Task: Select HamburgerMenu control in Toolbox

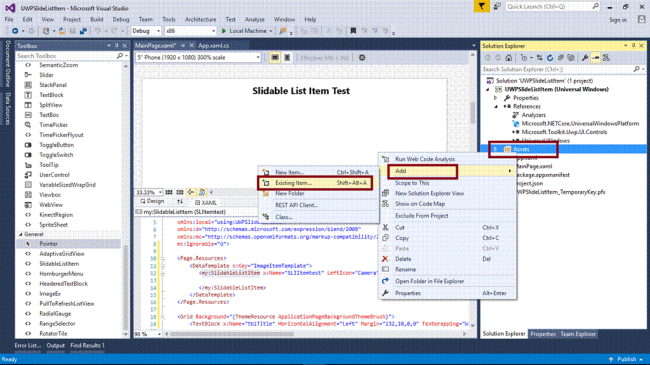Action: pyautogui.click(x=61, y=274)
